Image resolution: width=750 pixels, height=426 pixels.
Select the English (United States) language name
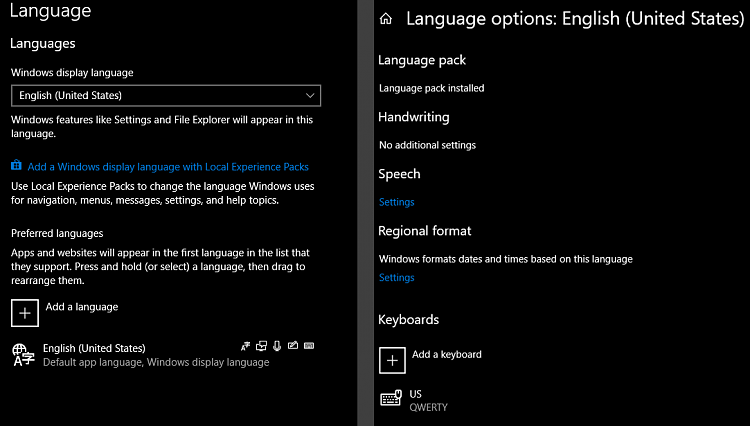point(94,348)
